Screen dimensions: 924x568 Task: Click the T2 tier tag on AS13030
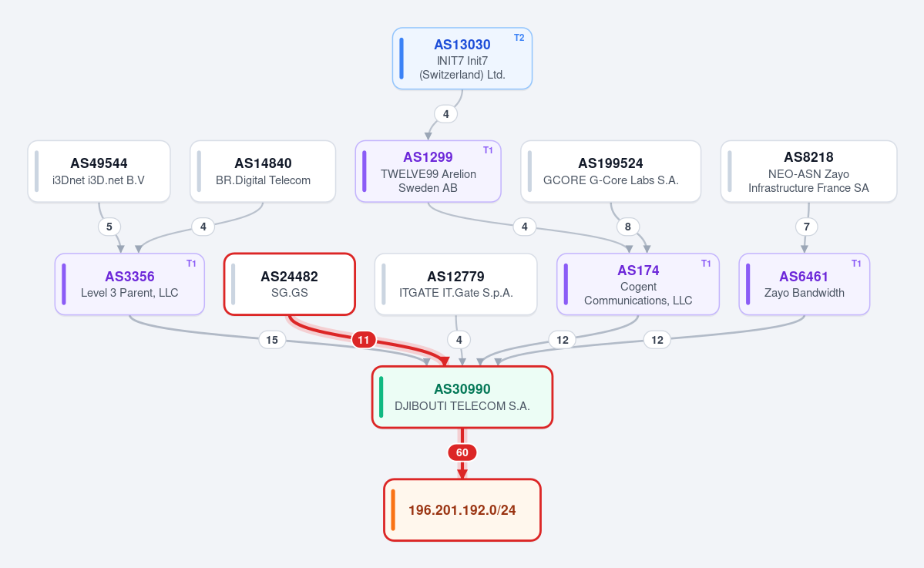pos(519,38)
